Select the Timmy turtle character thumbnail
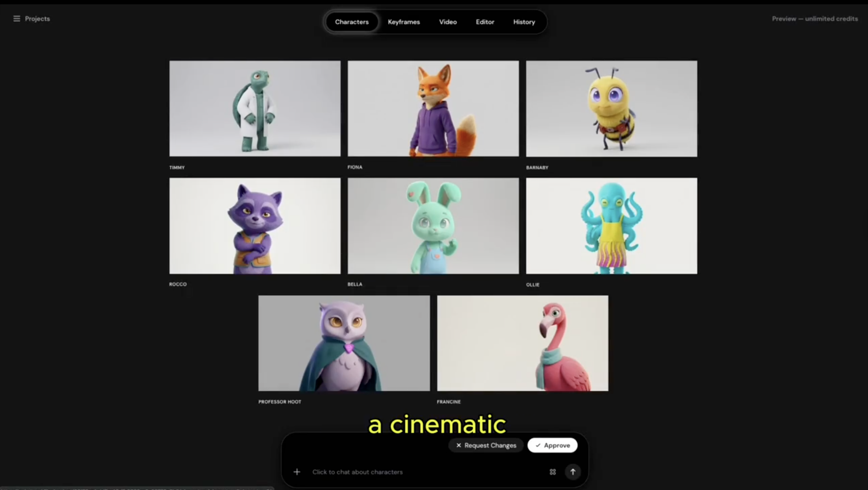Screen dimensions: 868x490 [x=254, y=109]
